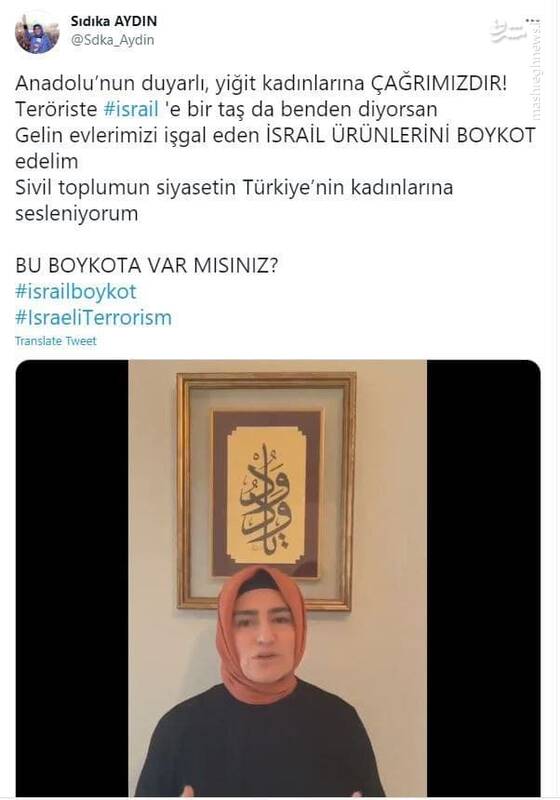Click the vertical mashreghnews.ir watermark text
Screen dimensions: 560x800
(x=536, y=69)
